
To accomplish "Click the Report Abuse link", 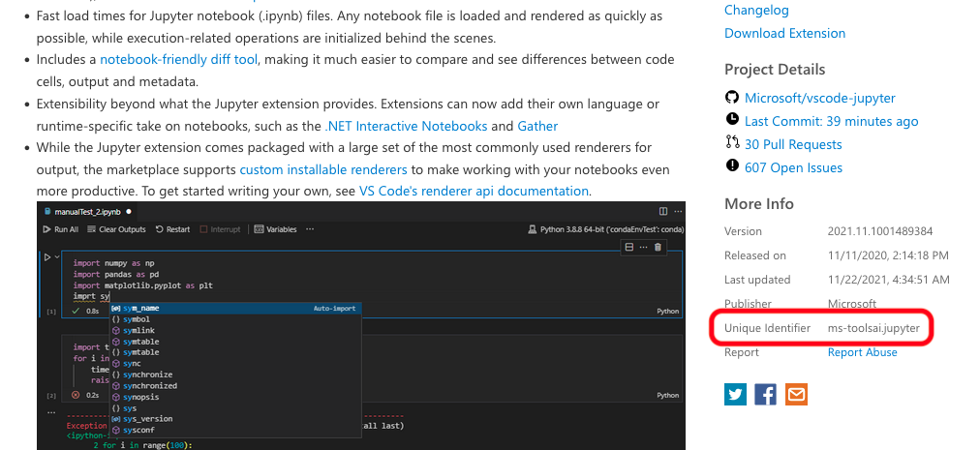I will point(863,352).
